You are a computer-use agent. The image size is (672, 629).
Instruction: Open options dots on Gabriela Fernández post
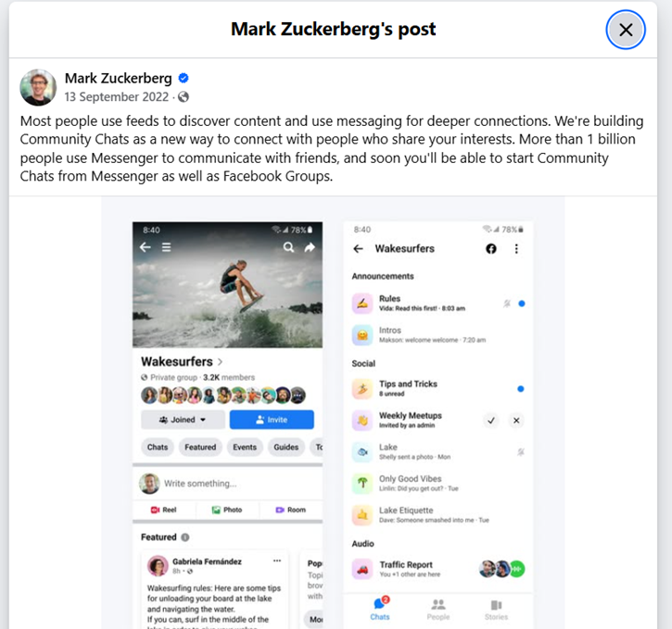(x=277, y=560)
